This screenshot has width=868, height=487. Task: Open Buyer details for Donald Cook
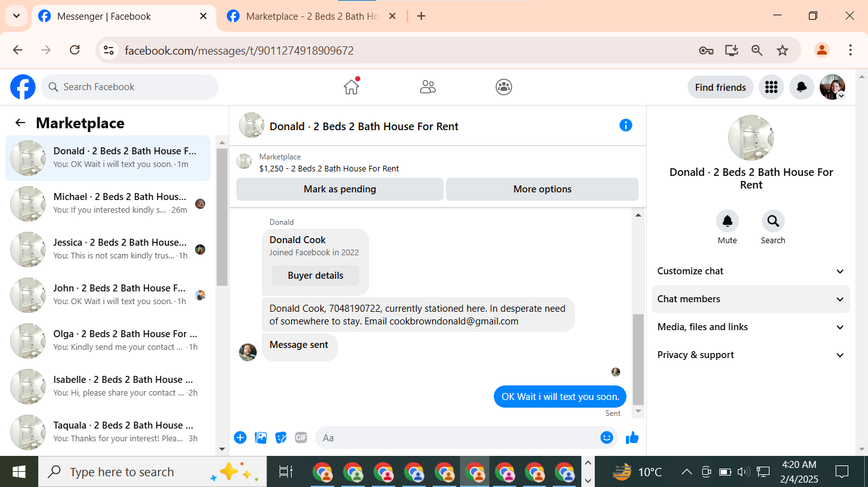315,276
